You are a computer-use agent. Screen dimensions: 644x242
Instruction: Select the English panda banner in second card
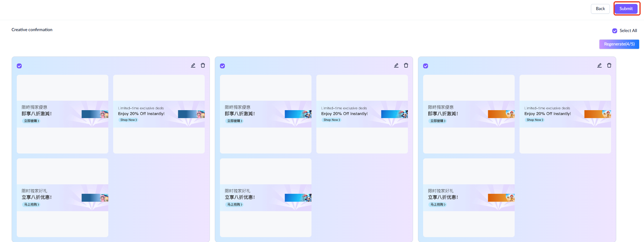[362, 114]
